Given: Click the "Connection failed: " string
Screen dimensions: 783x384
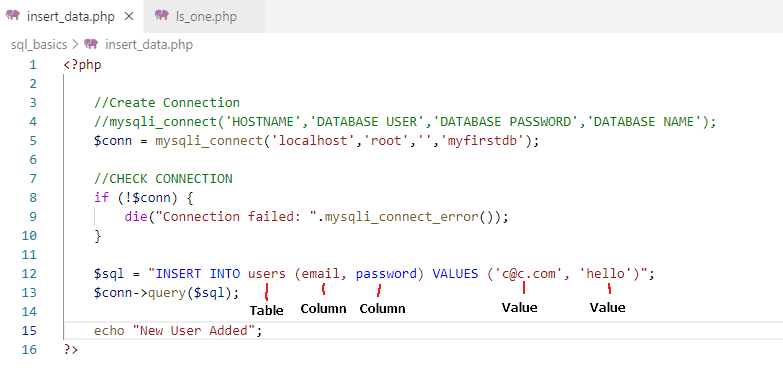Looking at the screenshot, I should point(236,217).
